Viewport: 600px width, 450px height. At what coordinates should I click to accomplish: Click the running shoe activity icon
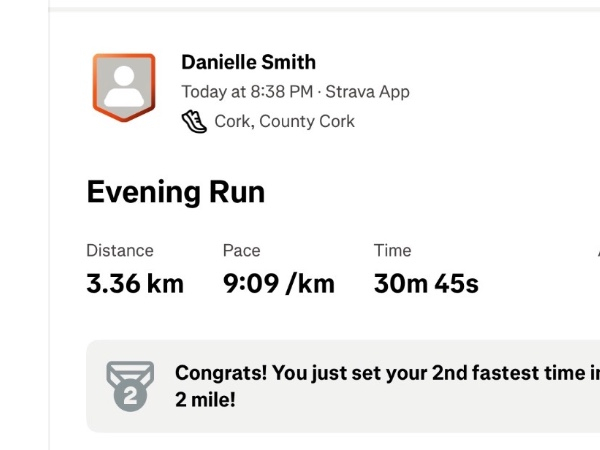[x=193, y=122]
